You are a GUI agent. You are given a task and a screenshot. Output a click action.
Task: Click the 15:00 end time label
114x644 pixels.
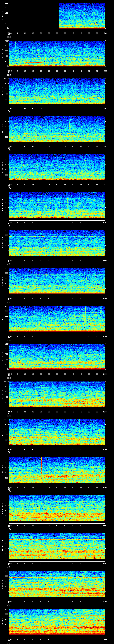click(x=105, y=412)
